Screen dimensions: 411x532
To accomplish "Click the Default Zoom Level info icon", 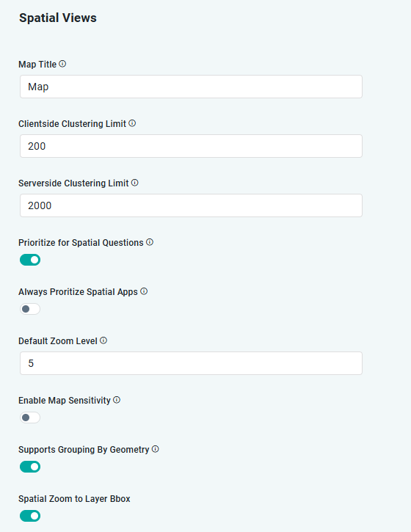I will [x=103, y=340].
